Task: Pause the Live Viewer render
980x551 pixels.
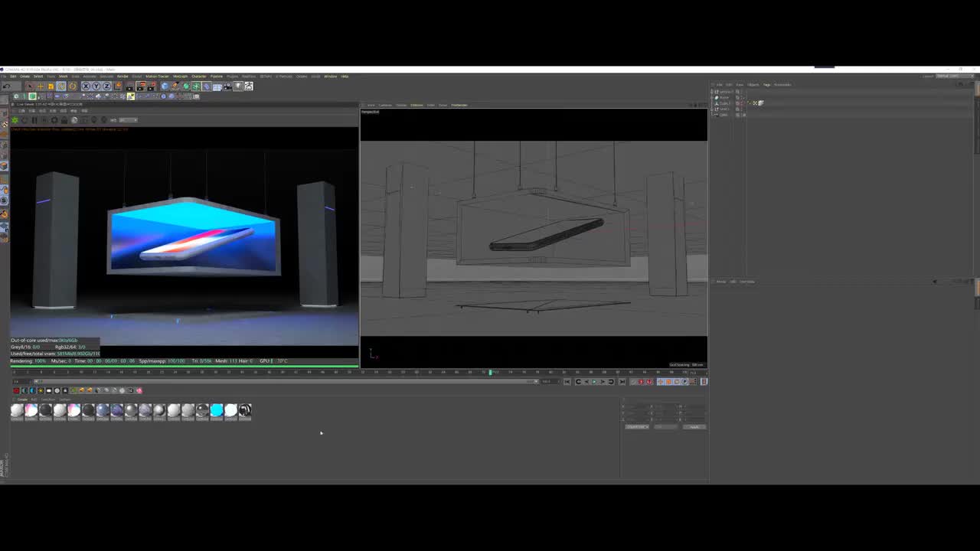Action: (34, 120)
